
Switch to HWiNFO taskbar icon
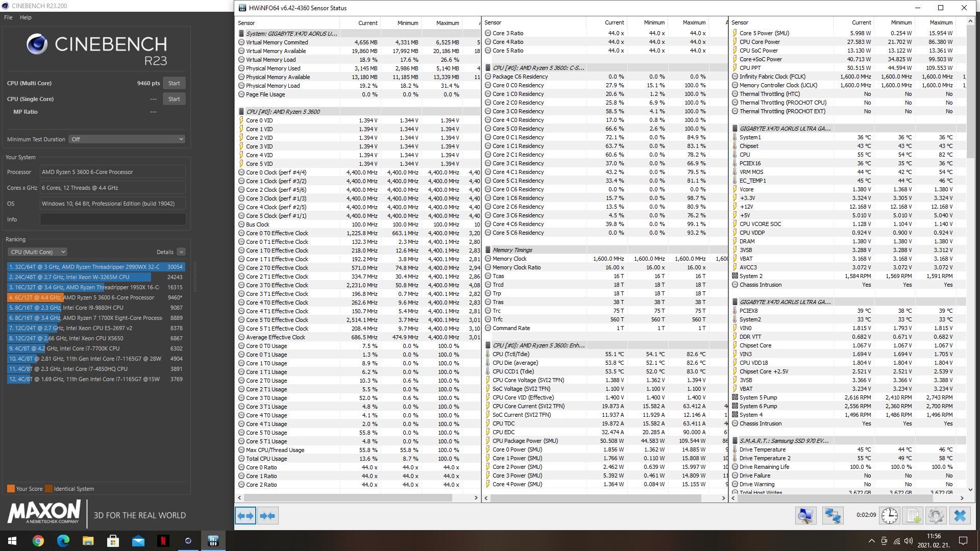[x=213, y=541]
